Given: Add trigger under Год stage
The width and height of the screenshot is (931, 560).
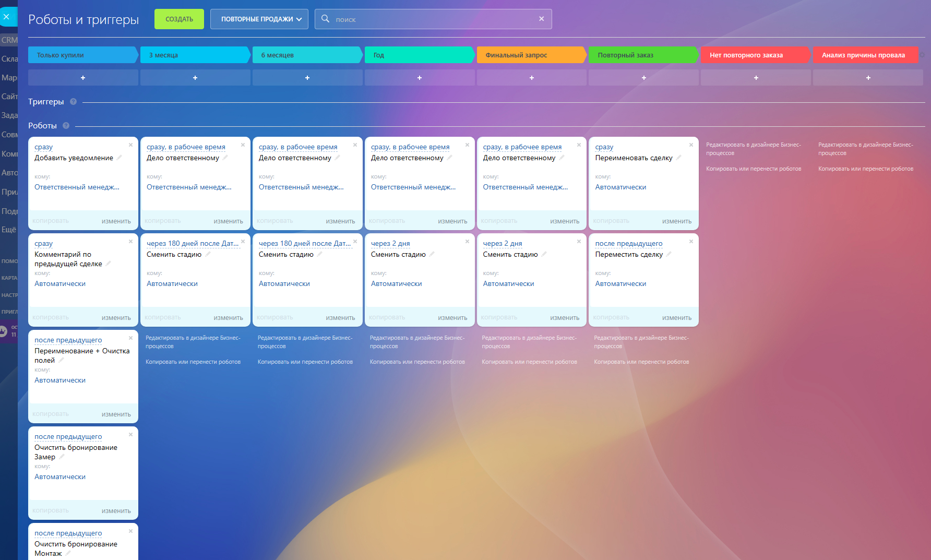Looking at the screenshot, I should pyautogui.click(x=420, y=78).
